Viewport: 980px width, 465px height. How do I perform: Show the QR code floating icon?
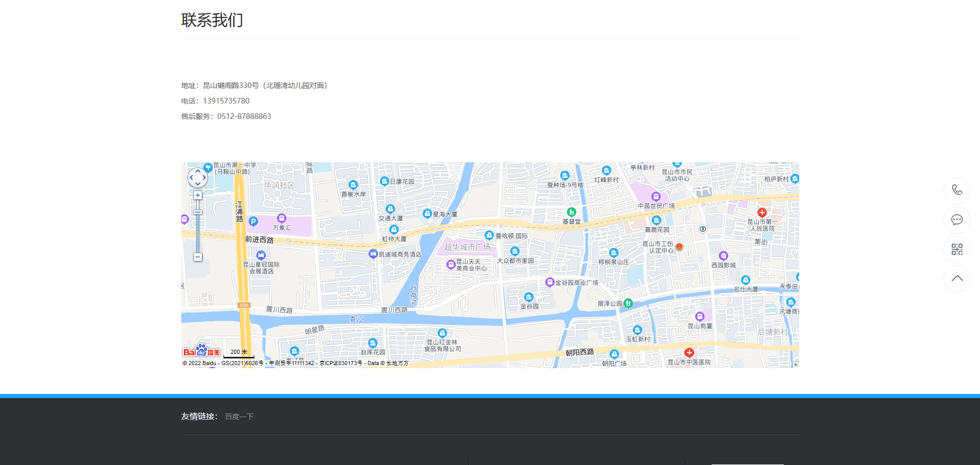click(957, 250)
